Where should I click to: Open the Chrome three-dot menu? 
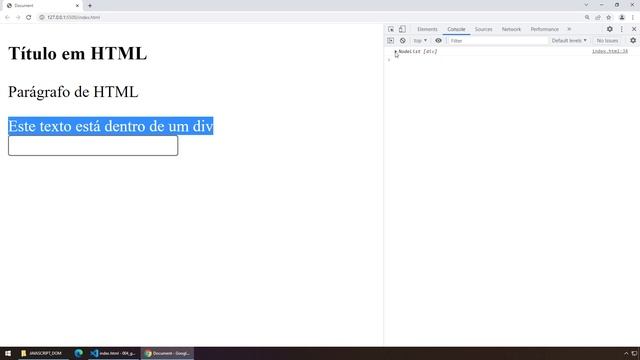click(x=633, y=18)
